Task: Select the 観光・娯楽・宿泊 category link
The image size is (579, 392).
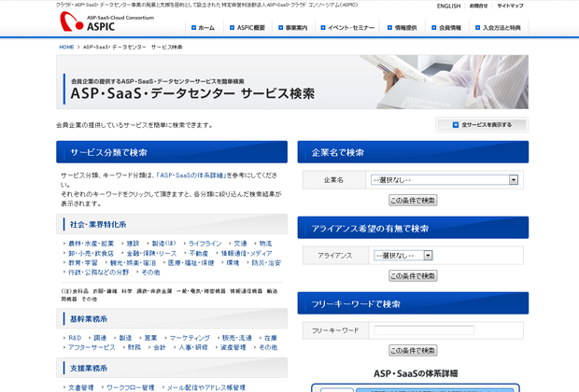Action: pyautogui.click(x=133, y=263)
